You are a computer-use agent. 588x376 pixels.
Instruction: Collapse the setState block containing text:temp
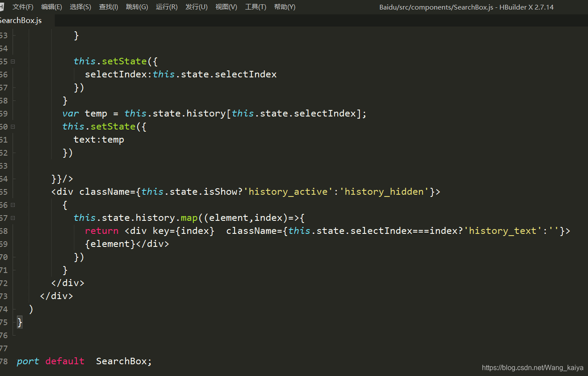pos(13,126)
